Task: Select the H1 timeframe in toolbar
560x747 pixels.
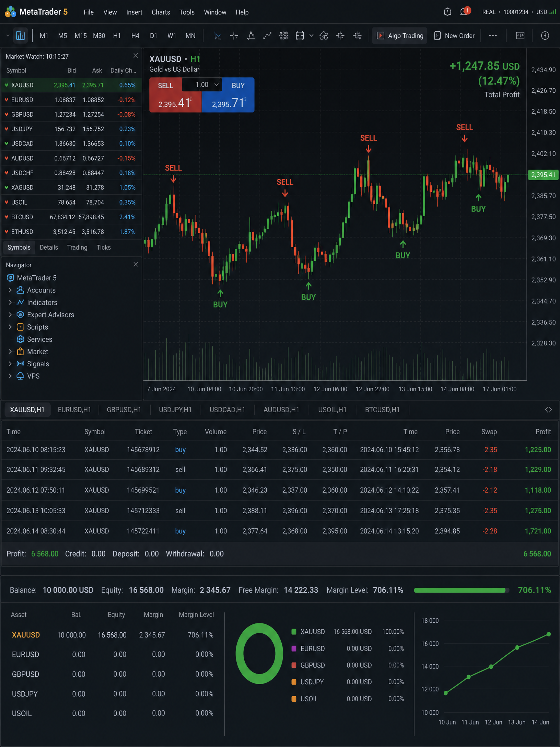Action: 117,36
